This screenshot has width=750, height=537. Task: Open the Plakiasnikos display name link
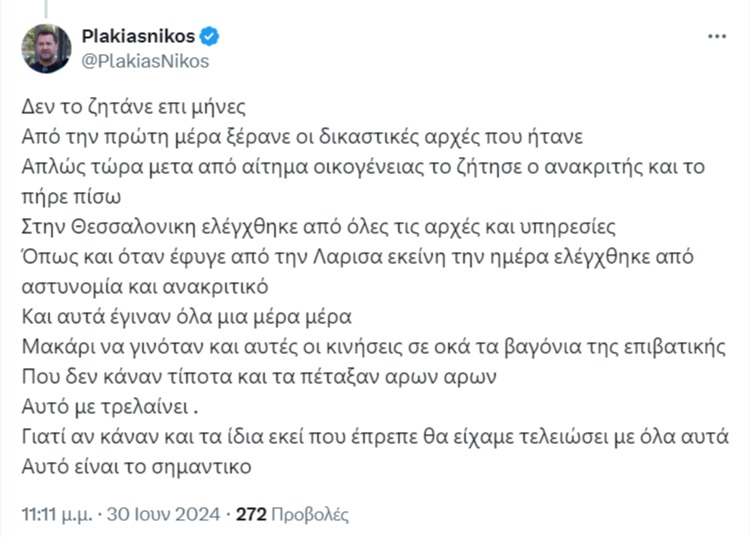tap(138, 36)
